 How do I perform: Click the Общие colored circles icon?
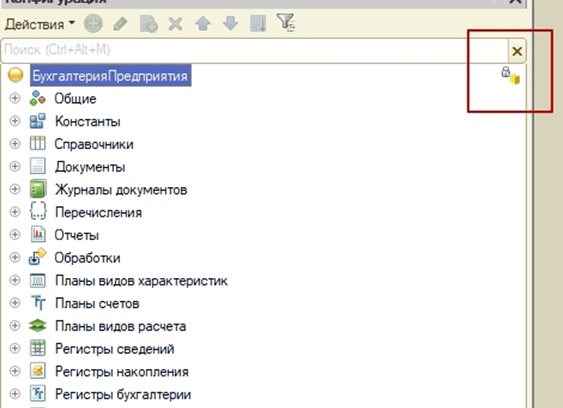(38, 98)
